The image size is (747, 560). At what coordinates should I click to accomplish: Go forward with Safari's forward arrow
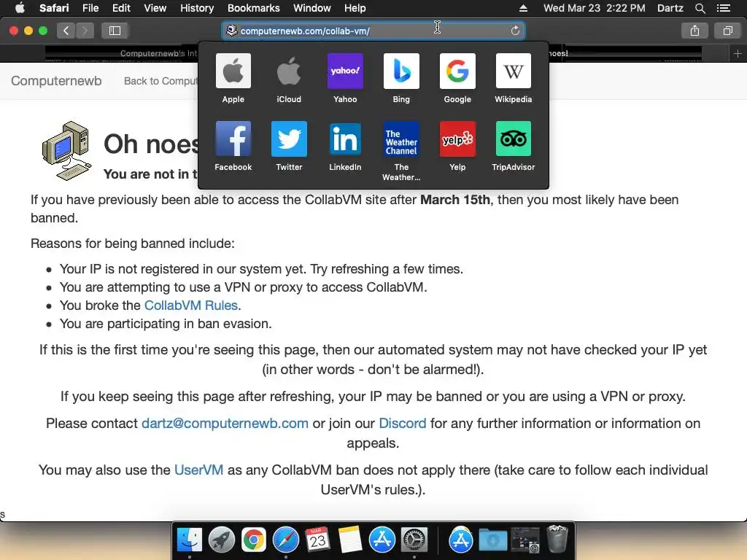[85, 31]
